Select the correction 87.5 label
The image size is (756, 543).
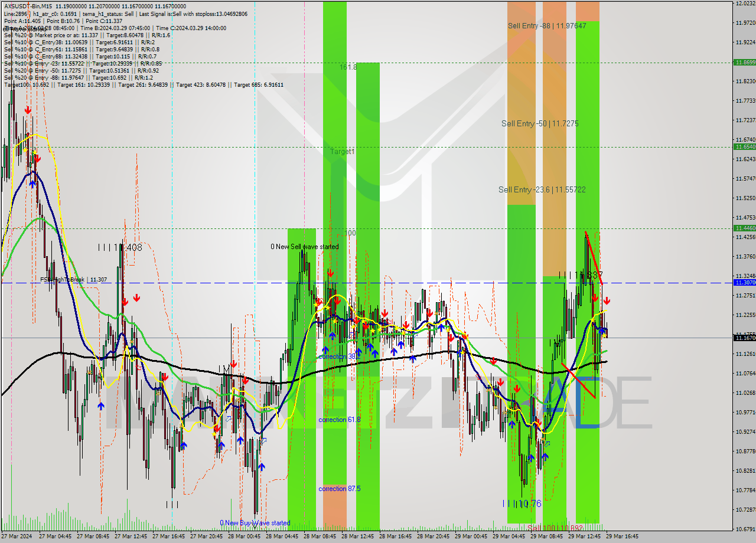pos(340,489)
